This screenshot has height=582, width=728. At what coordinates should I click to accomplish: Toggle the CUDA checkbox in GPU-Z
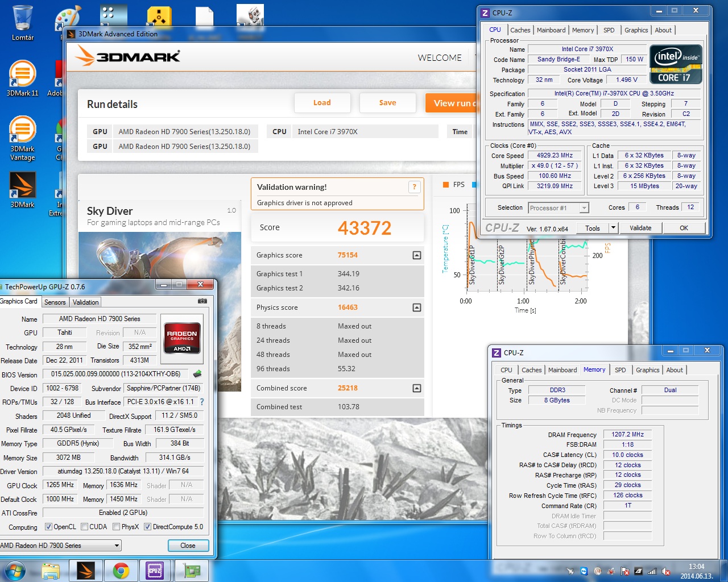84,527
